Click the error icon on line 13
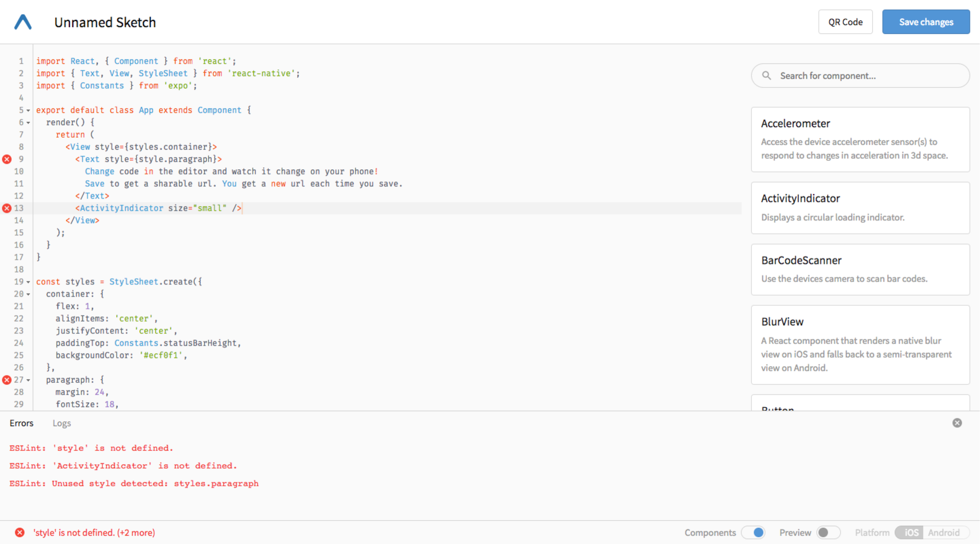The height and width of the screenshot is (544, 980). pos(7,208)
